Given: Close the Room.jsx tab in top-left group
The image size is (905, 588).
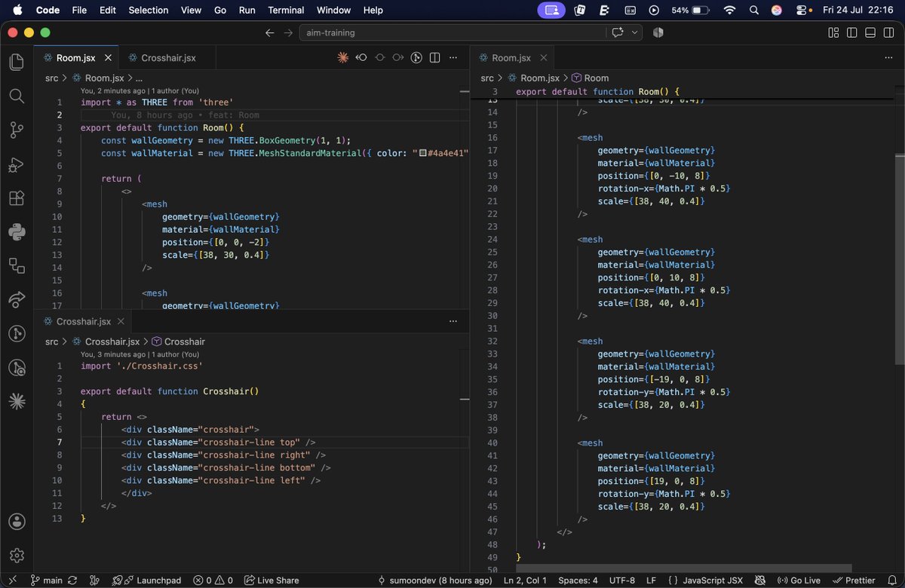Looking at the screenshot, I should coord(109,57).
